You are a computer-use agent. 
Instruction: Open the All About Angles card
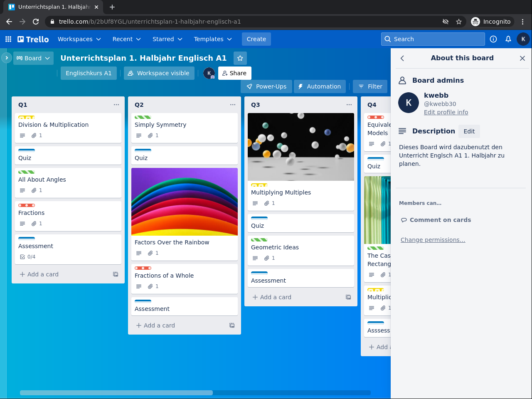[68, 183]
